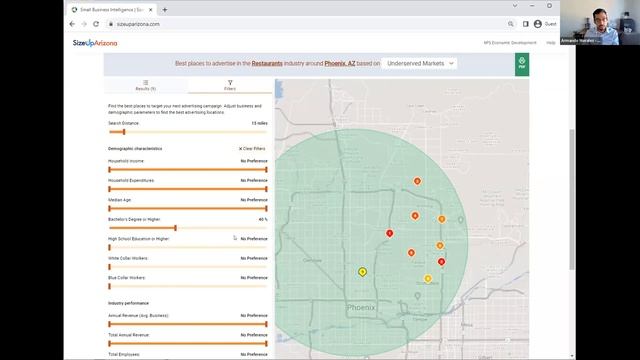Image resolution: width=640 pixels, height=360 pixels.
Task: Click the Household Income slider track
Action: (x=188, y=169)
